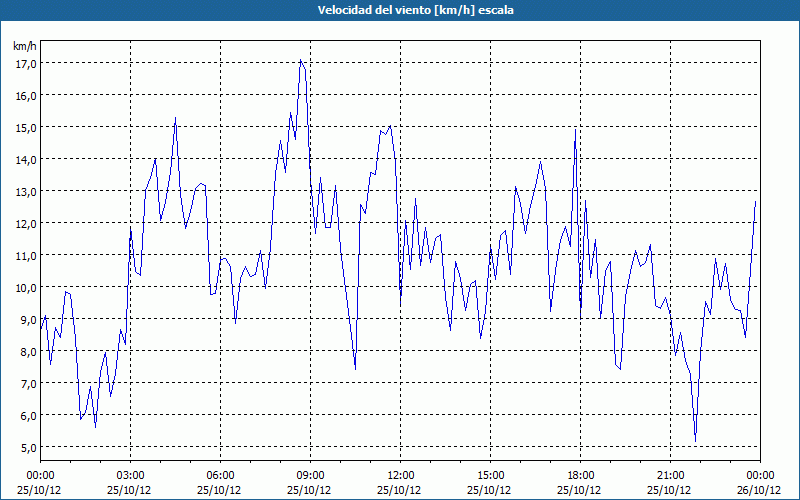Viewport: 800px width, 500px height.
Task: Click the 10,0 y-axis value
Action: point(26,287)
